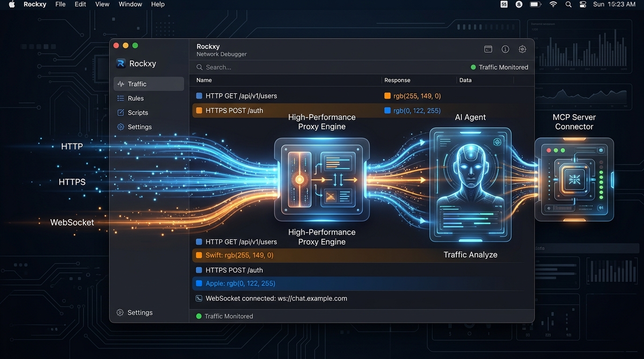
Task: Click the console window icon in the toolbar
Action: click(488, 49)
